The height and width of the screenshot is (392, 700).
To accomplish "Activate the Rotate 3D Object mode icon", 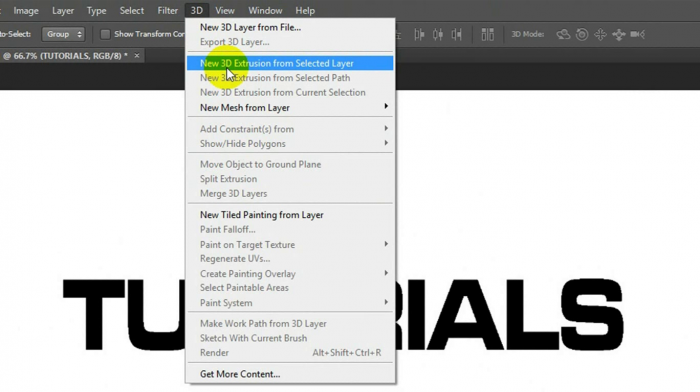I will 563,34.
